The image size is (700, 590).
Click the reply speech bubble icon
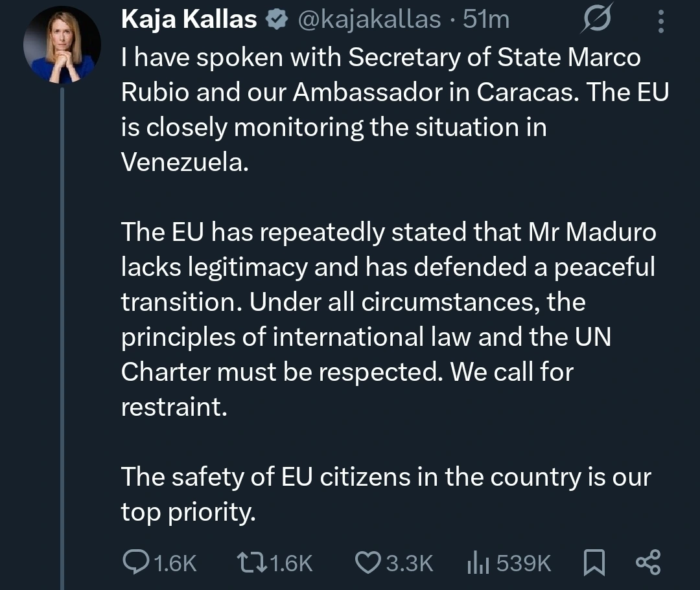[136, 562]
